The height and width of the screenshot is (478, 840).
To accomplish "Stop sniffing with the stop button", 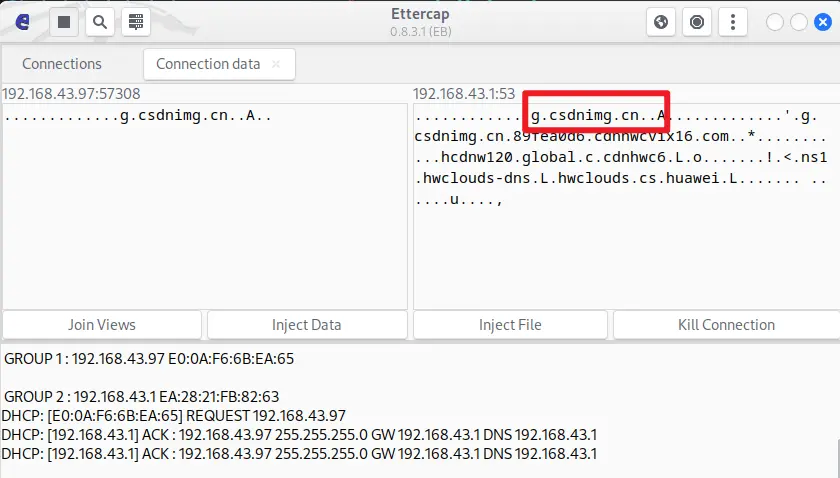I will click(x=64, y=22).
